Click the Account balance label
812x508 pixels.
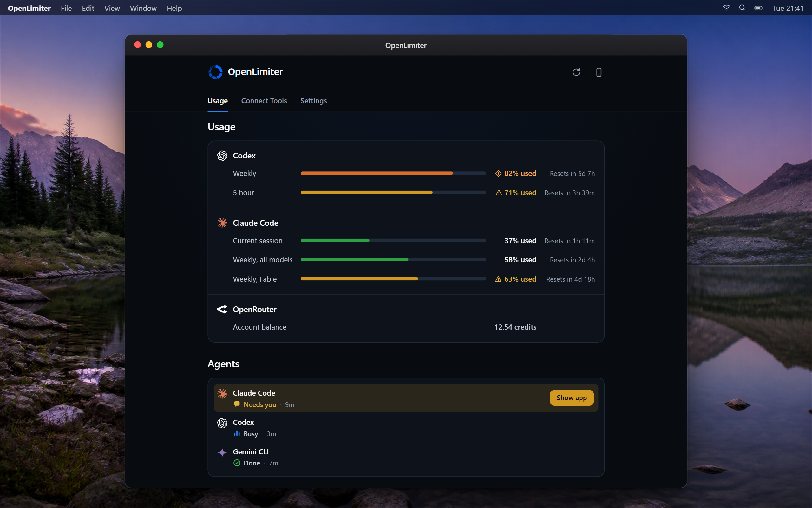coord(260,327)
